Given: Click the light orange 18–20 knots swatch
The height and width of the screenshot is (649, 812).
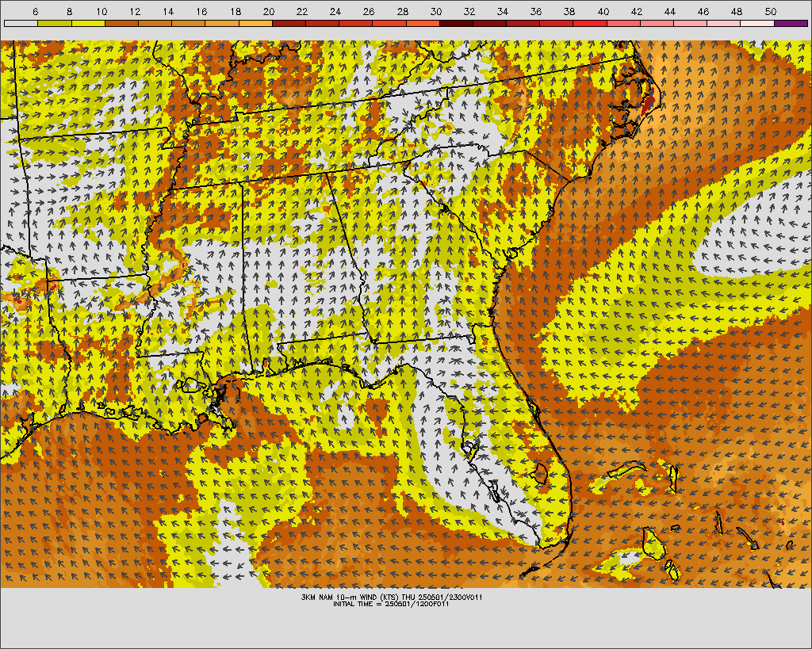Looking at the screenshot, I should [x=255, y=23].
